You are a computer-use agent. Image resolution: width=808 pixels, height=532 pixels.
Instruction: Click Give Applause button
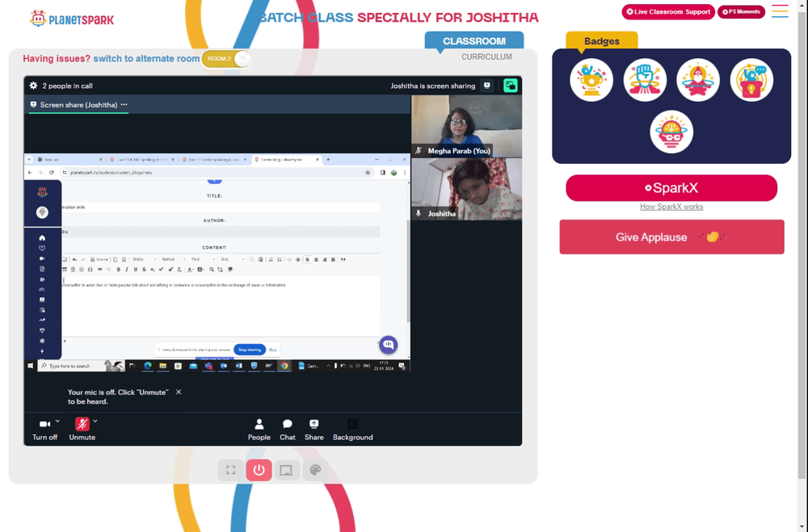[x=671, y=237]
